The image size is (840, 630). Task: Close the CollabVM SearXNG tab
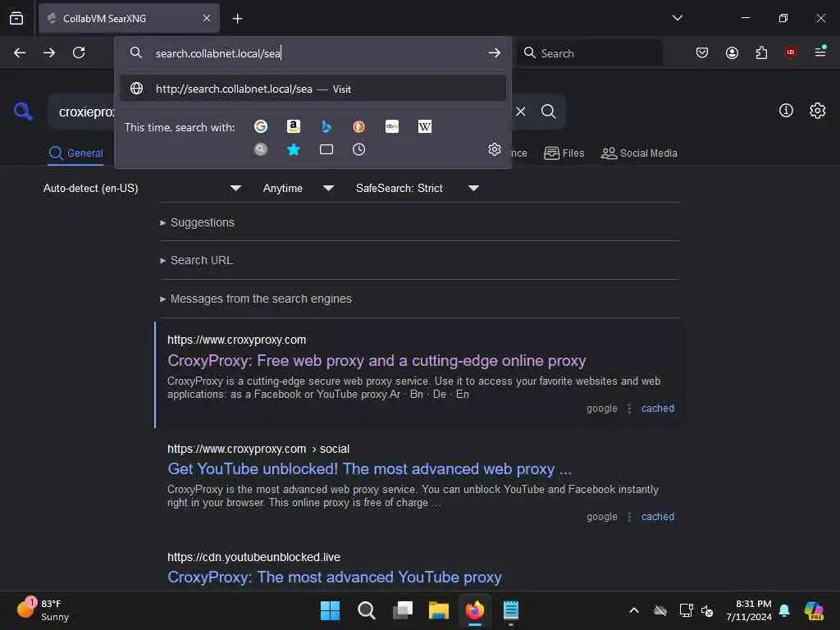click(207, 18)
